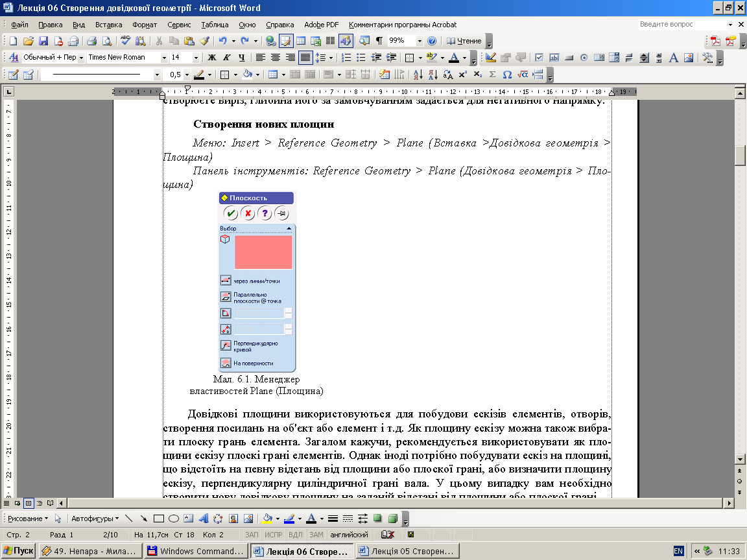The height and width of the screenshot is (560, 747).
Task: Click the Save icon in the toolbar
Action: [x=43, y=41]
